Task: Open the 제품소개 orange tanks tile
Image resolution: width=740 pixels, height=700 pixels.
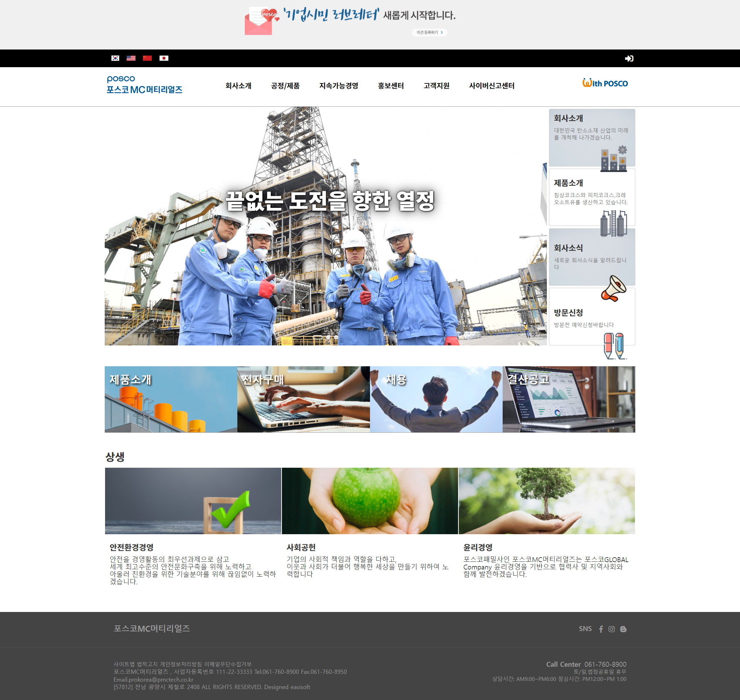Action: pyautogui.click(x=171, y=399)
